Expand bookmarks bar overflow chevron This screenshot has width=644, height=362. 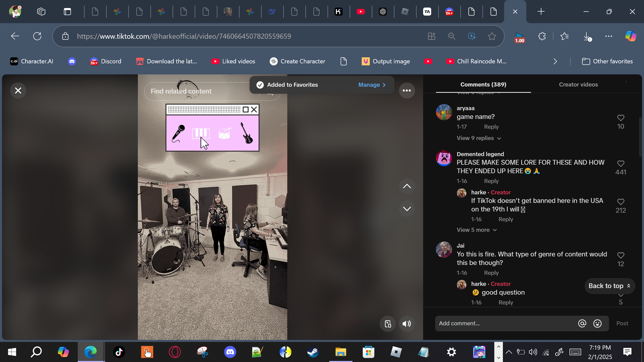tap(555, 61)
